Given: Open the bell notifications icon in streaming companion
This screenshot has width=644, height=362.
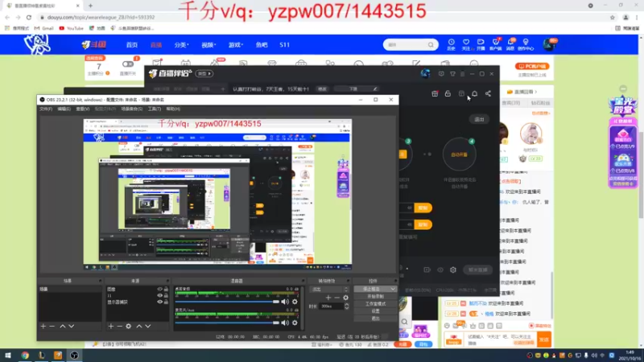Looking at the screenshot, I should point(474,94).
